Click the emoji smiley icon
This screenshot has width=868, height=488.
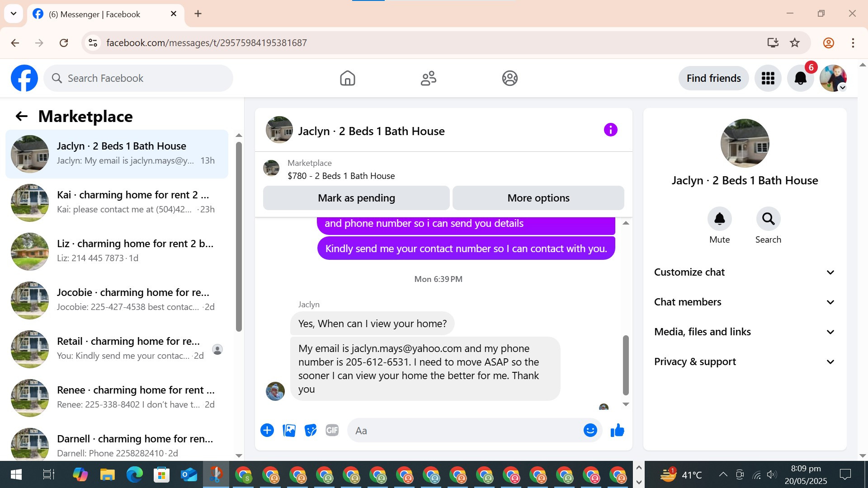coord(590,430)
